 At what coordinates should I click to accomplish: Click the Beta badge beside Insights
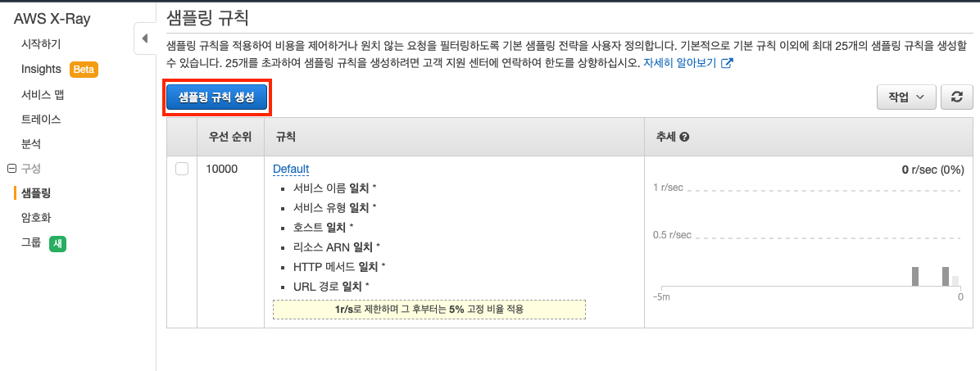(84, 70)
